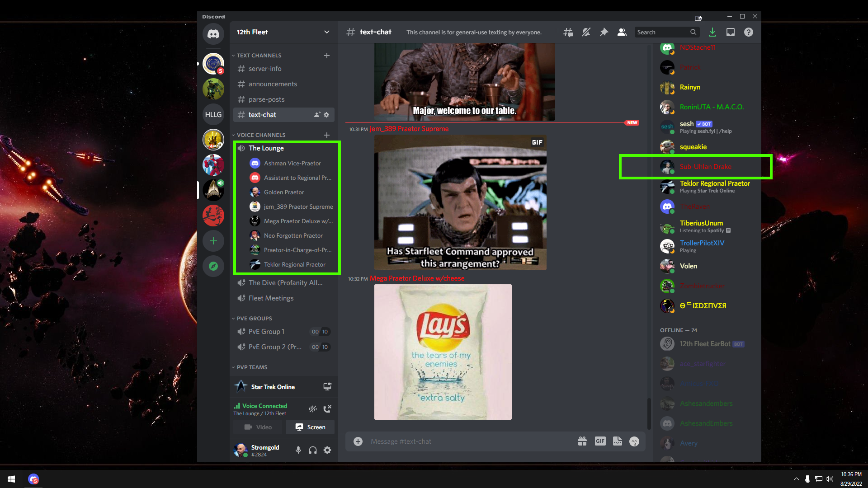Open taskbar clock and date

851,479
